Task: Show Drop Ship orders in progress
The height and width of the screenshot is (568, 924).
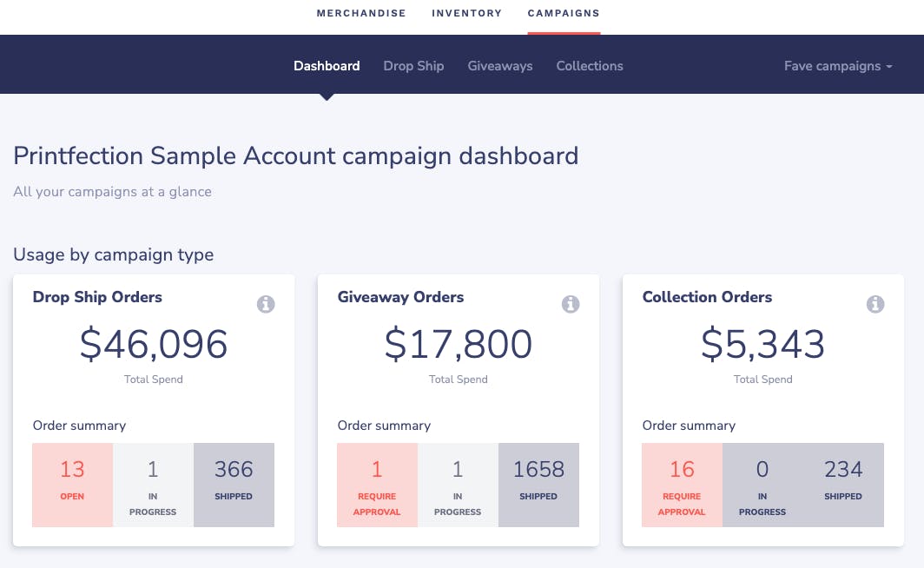Action: tap(153, 485)
